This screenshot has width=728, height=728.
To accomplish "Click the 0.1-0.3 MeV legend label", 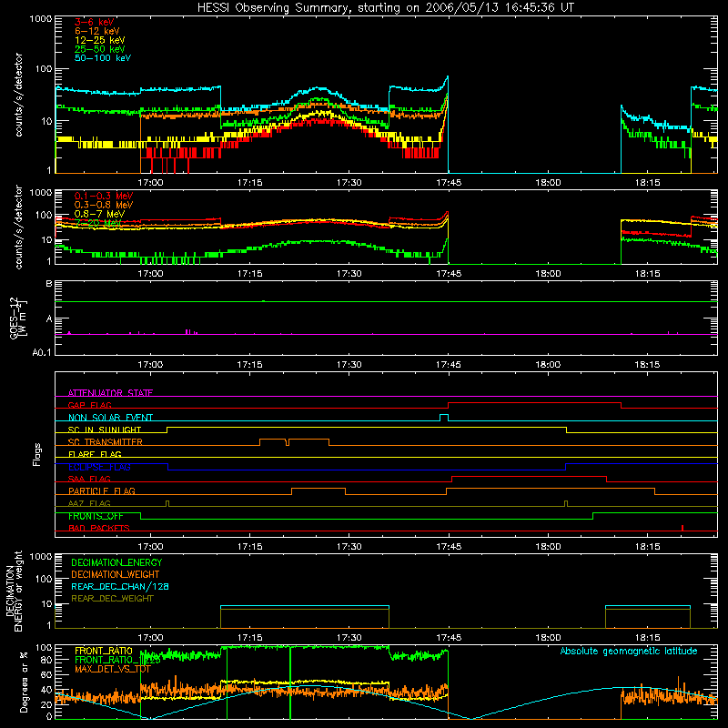I will click(104, 196).
